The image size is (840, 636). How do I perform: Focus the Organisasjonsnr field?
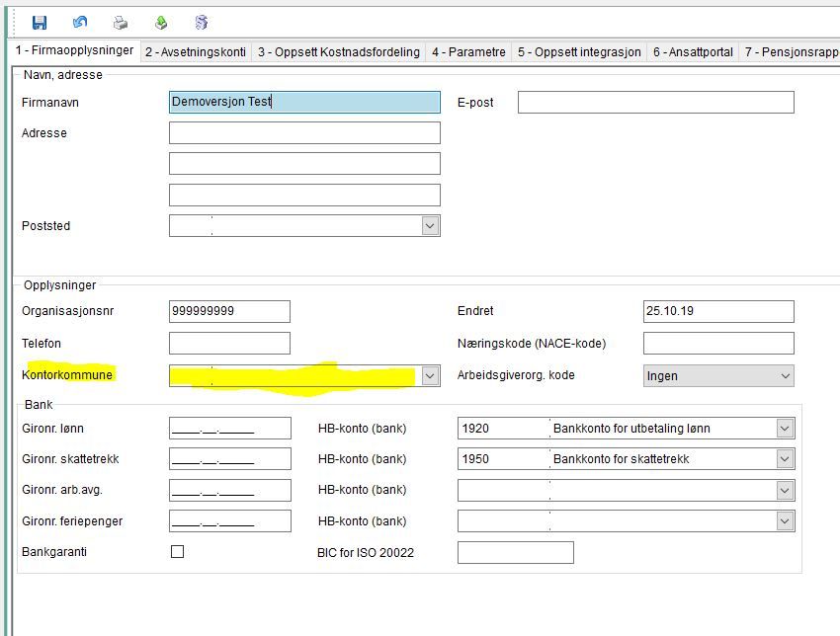click(x=229, y=311)
